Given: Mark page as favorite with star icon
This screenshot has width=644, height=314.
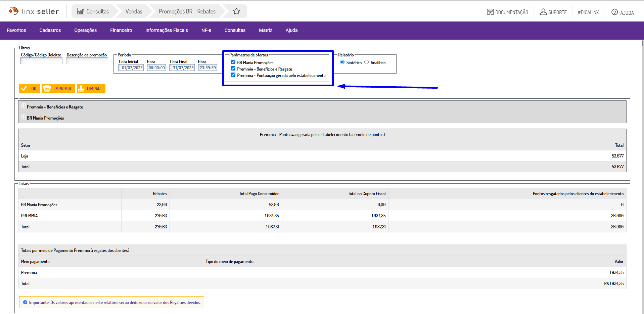Looking at the screenshot, I should pyautogui.click(x=236, y=11).
